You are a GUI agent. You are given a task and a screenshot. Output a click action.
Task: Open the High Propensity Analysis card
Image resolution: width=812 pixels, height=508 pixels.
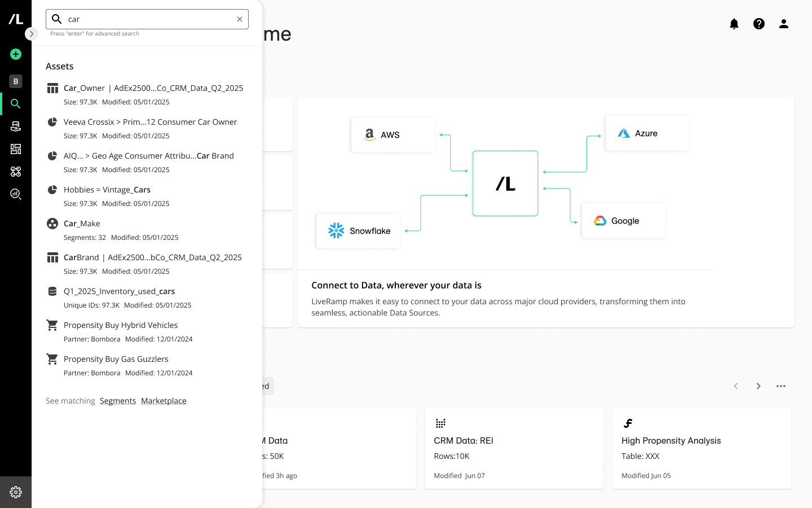pyautogui.click(x=701, y=448)
